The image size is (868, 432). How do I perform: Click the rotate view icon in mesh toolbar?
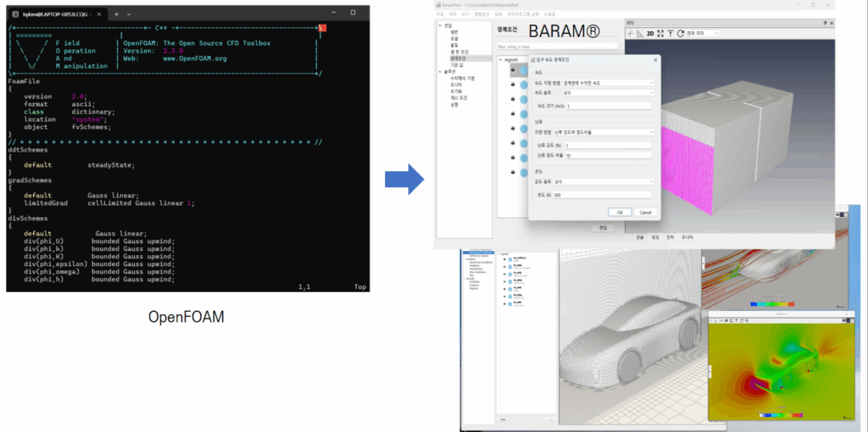click(681, 33)
